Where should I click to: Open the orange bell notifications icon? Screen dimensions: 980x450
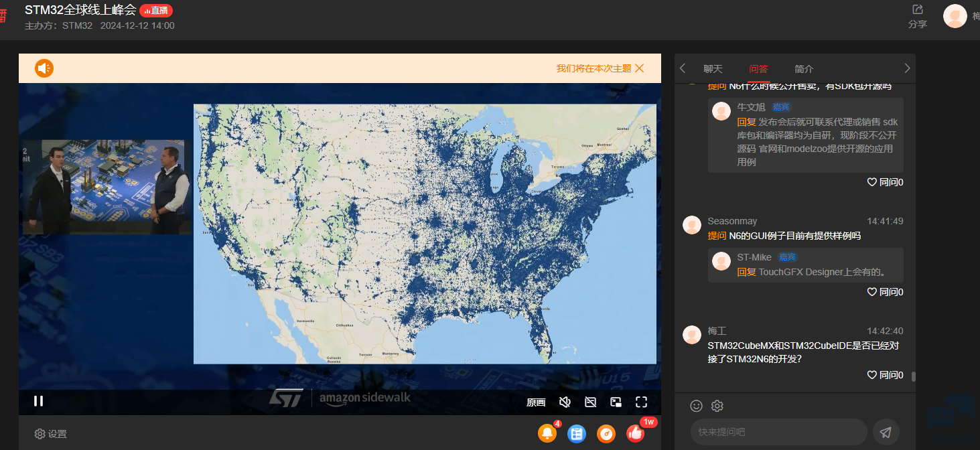547,433
